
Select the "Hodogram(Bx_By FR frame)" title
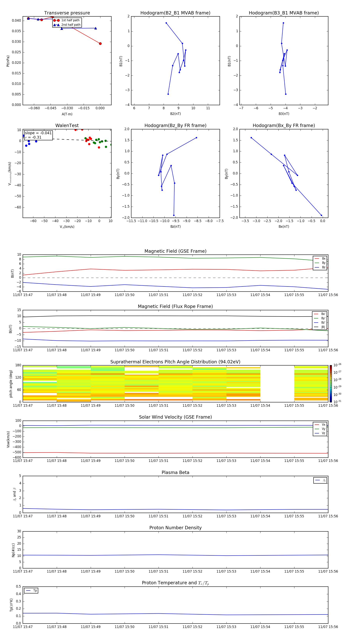[x=284, y=125]
